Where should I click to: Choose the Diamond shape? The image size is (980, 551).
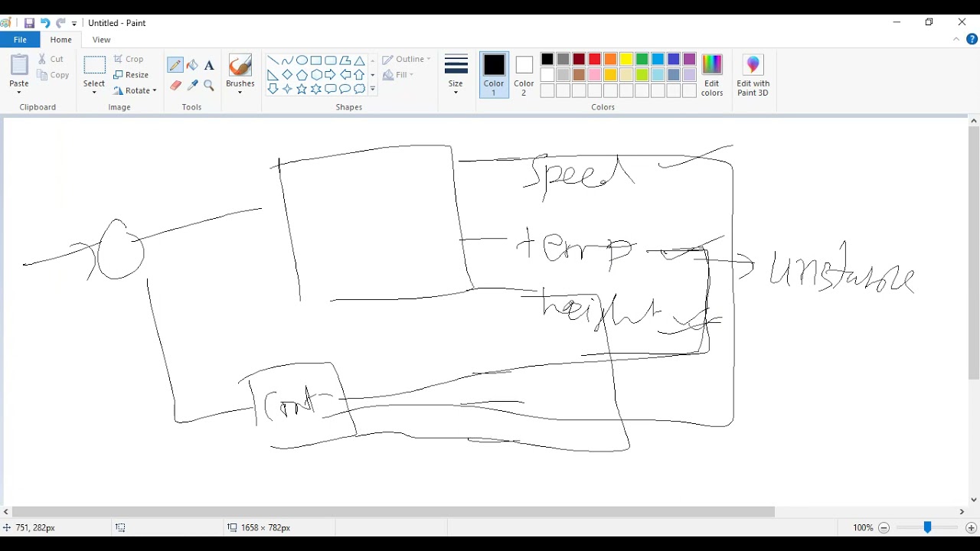(x=287, y=75)
